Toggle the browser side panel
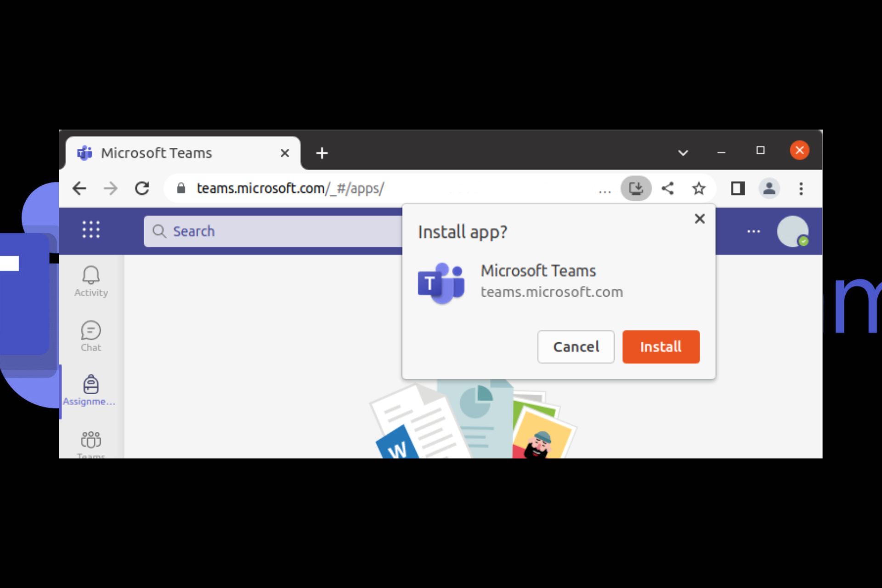882x588 pixels. (738, 188)
